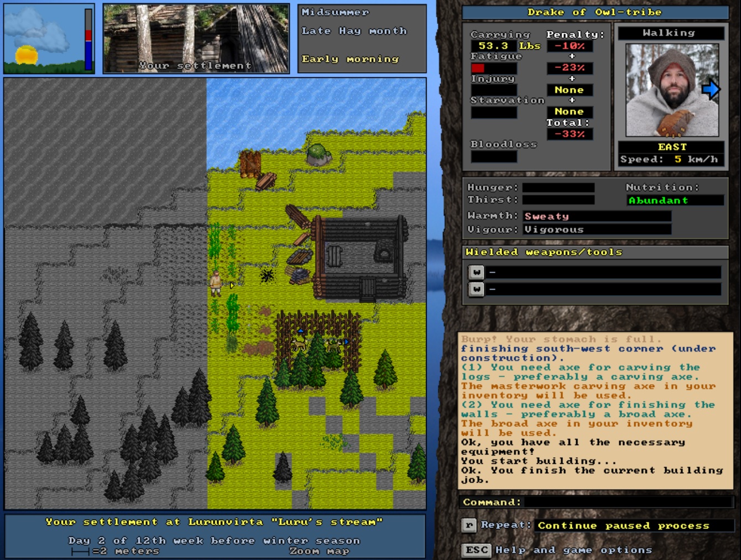
Task: Open the 'Your settlement' location thumbnail
Action: click(x=196, y=39)
